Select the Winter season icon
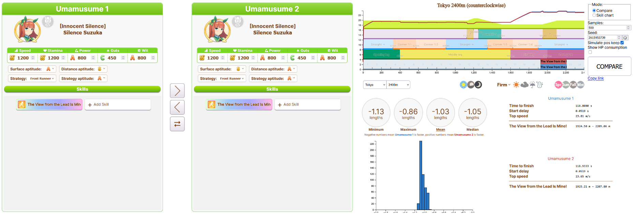The height and width of the screenshot is (222, 644). point(581,85)
